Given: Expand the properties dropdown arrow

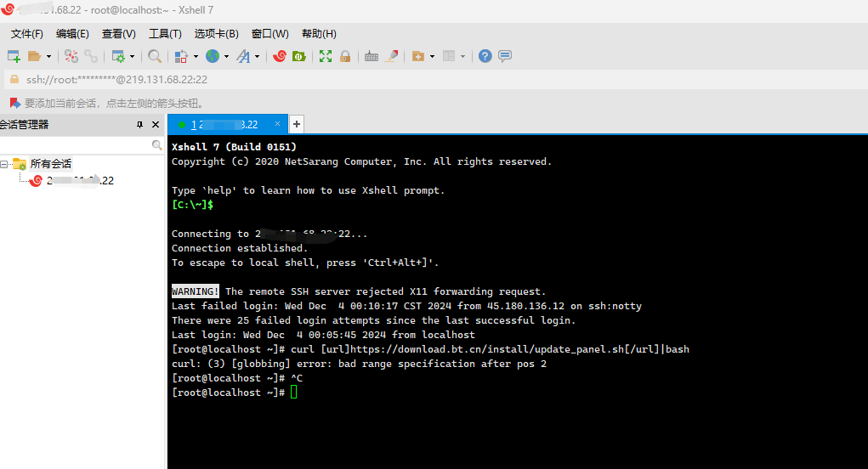Looking at the screenshot, I should pos(132,56).
